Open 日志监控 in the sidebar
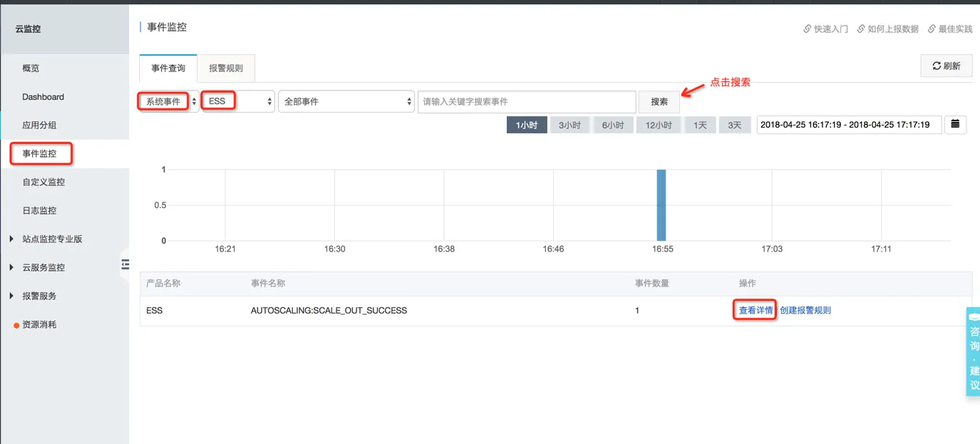This screenshot has width=980, height=444. pyautogui.click(x=39, y=211)
